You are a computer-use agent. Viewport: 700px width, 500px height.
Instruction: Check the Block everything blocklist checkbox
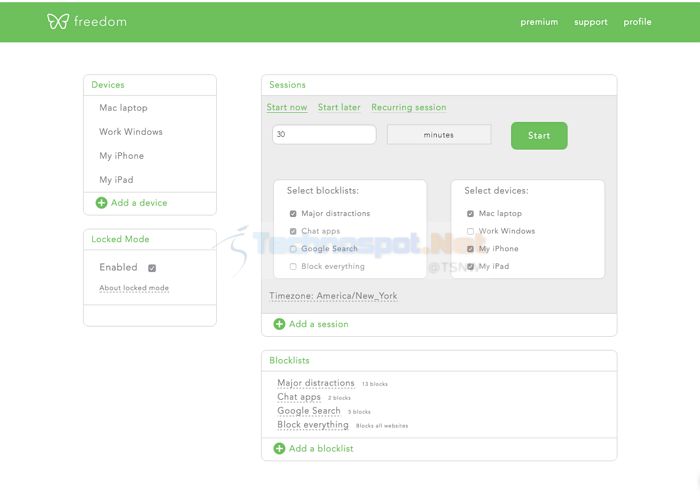click(x=293, y=267)
